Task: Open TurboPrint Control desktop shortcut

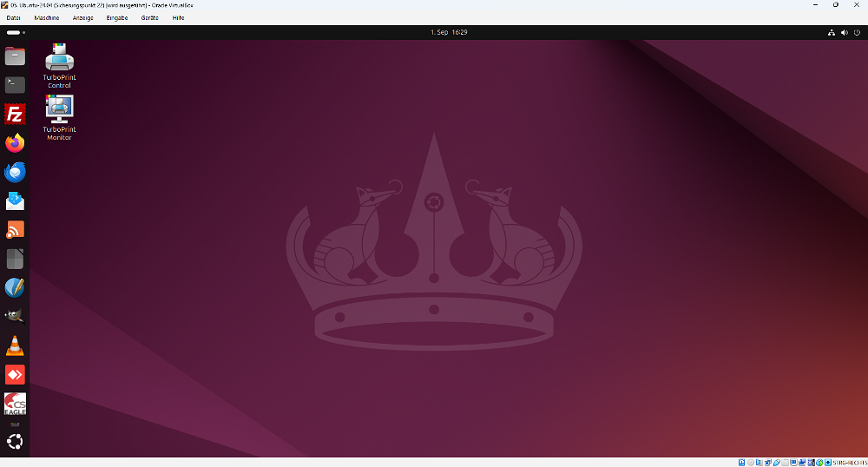Action: click(59, 66)
